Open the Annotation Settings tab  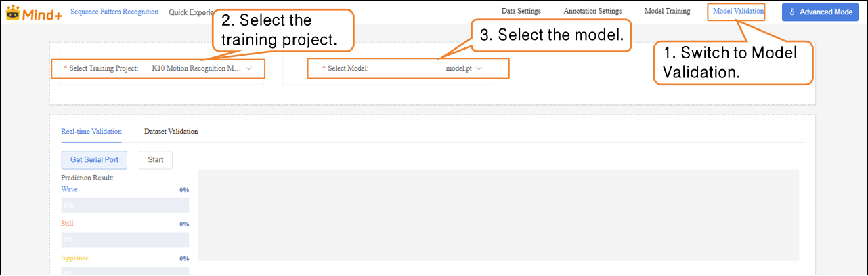(x=592, y=12)
